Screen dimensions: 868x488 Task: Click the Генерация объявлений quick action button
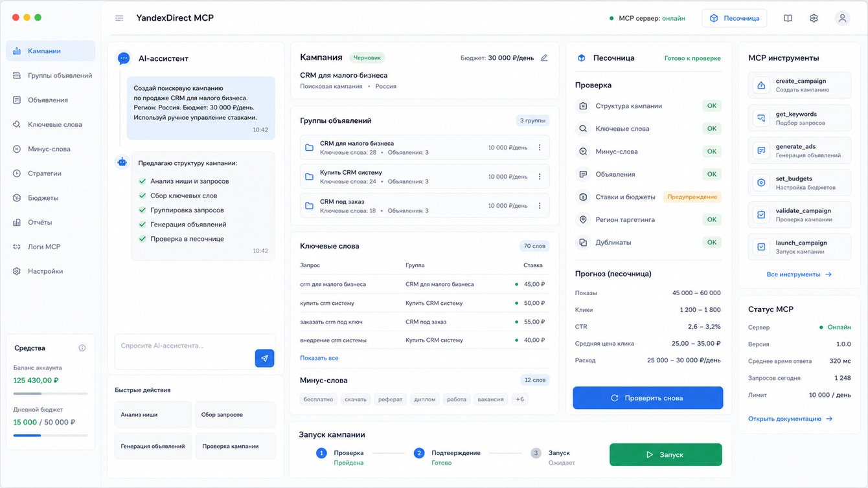[x=153, y=447]
